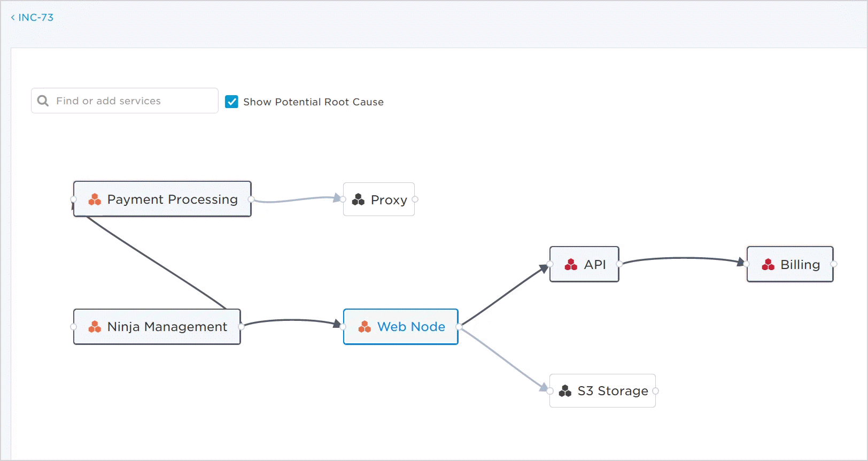Click Proxy node's right connector port
This screenshot has height=461, width=868.
415,199
